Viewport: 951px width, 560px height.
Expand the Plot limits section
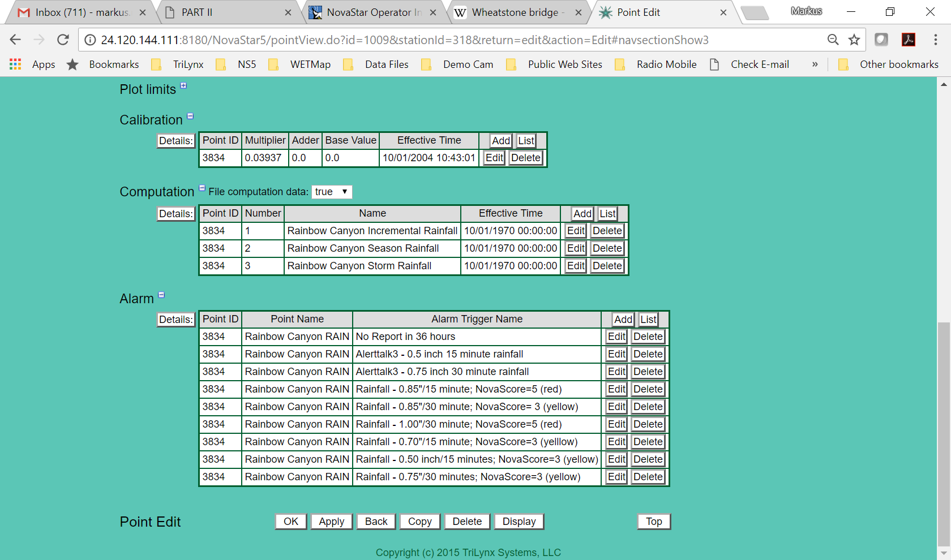[x=183, y=86]
